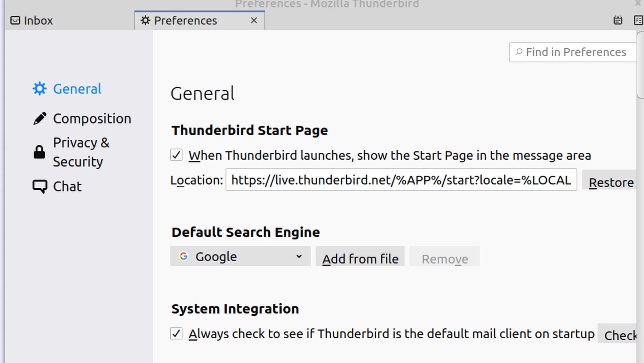
Task: Expand the Google search engine dropdown
Action: pos(240,256)
